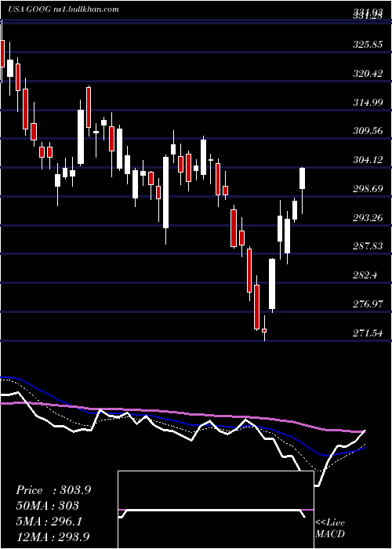Viewport: 392px width, 549px height.
Task: Click the 309.56 price axis label
Action: pos(367,131)
